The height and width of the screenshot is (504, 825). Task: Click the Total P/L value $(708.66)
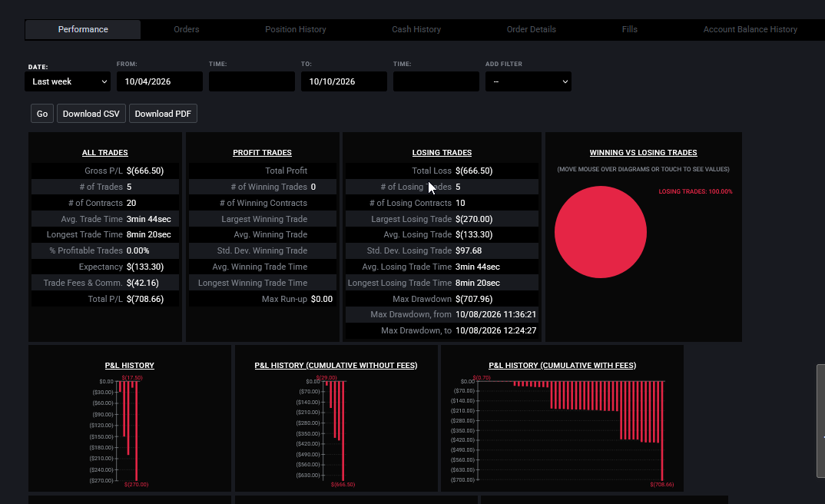(145, 299)
